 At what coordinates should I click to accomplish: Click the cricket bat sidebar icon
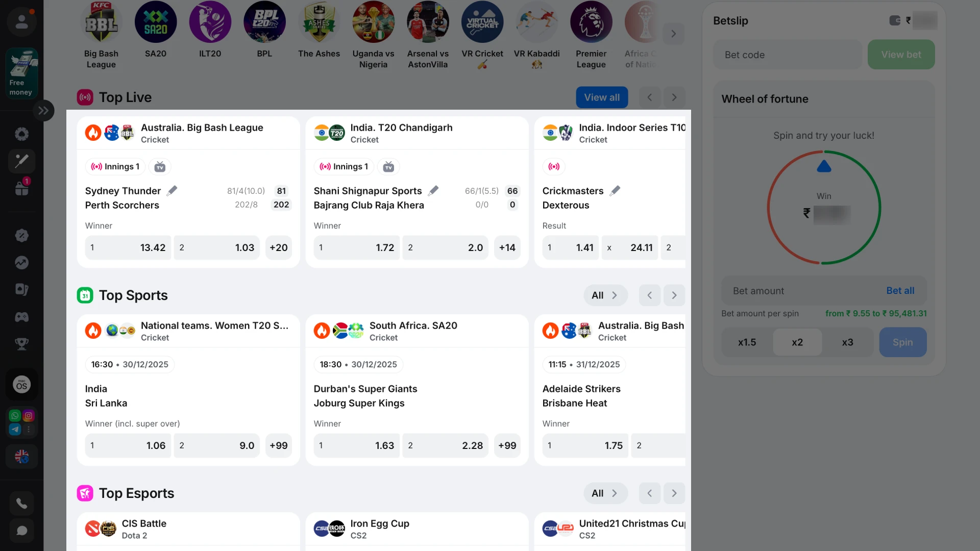coord(21,161)
